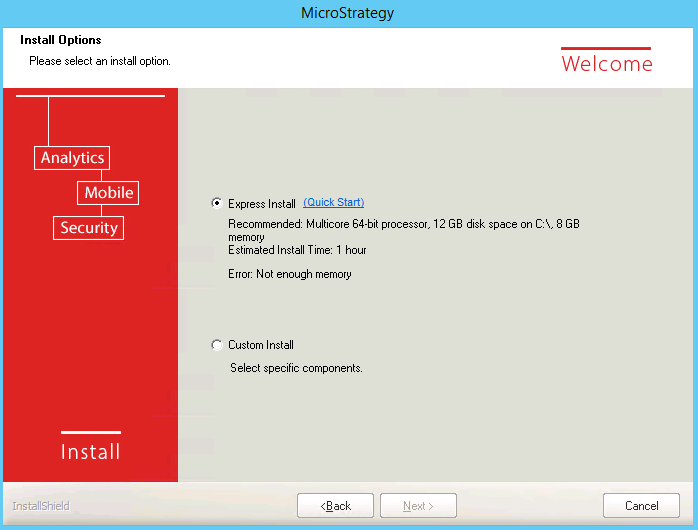Click the Express Install label text

[261, 204]
